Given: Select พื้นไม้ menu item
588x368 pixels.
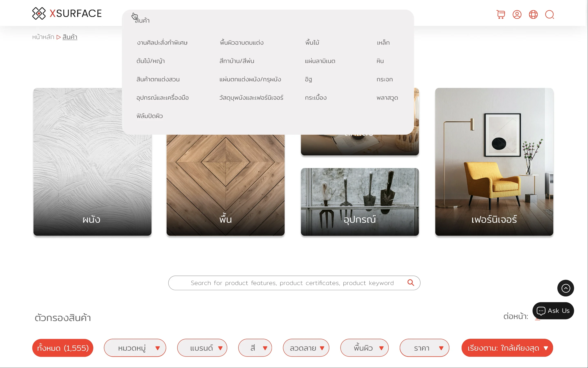Looking at the screenshot, I should click(x=312, y=43).
